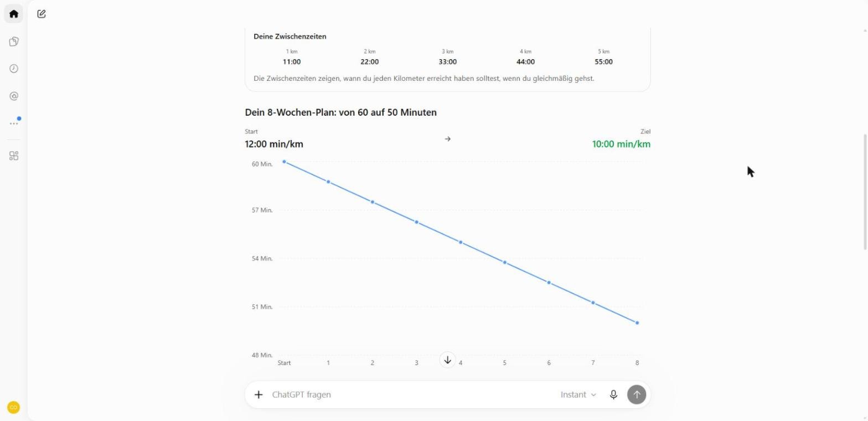
Task: Select the Start data point on chart
Action: (x=284, y=162)
